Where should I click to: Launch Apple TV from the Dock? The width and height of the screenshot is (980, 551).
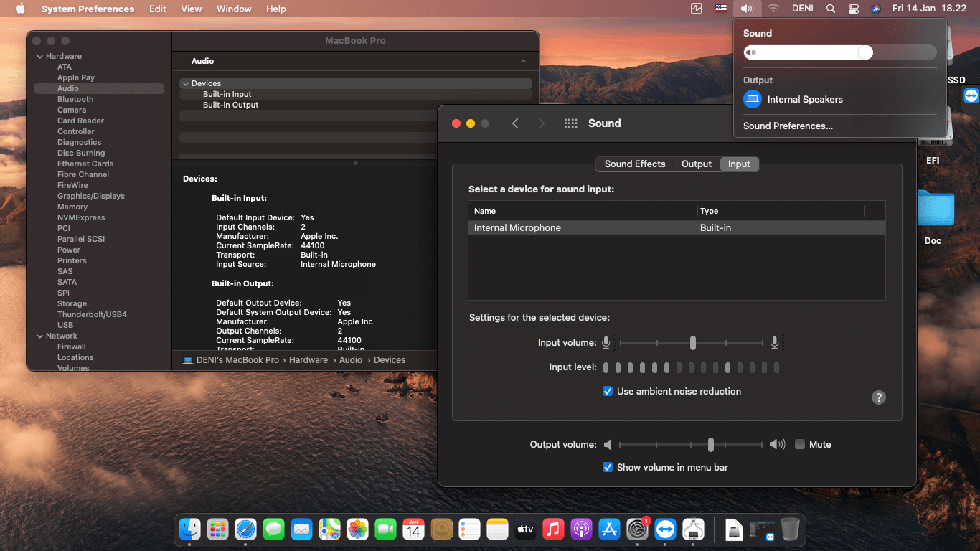tap(525, 529)
